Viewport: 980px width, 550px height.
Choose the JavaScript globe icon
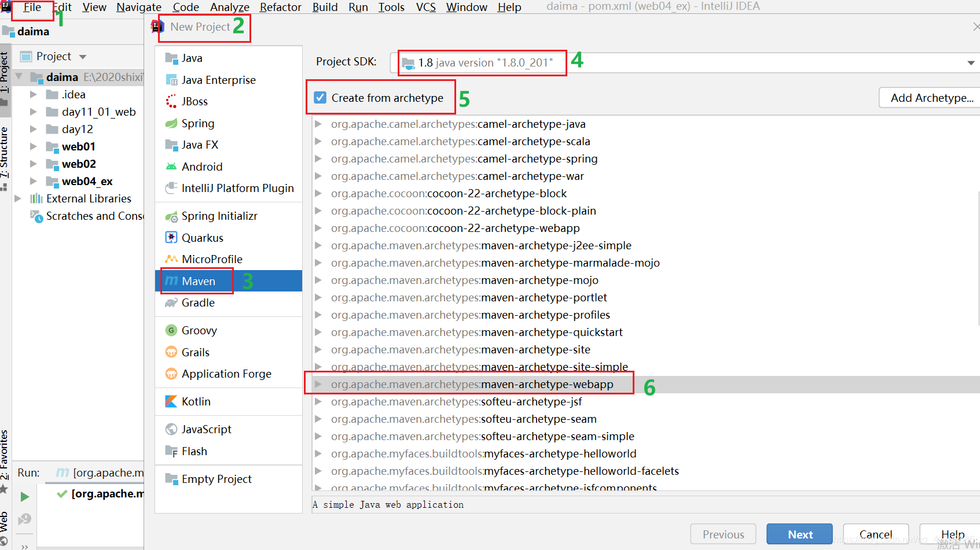pos(171,429)
